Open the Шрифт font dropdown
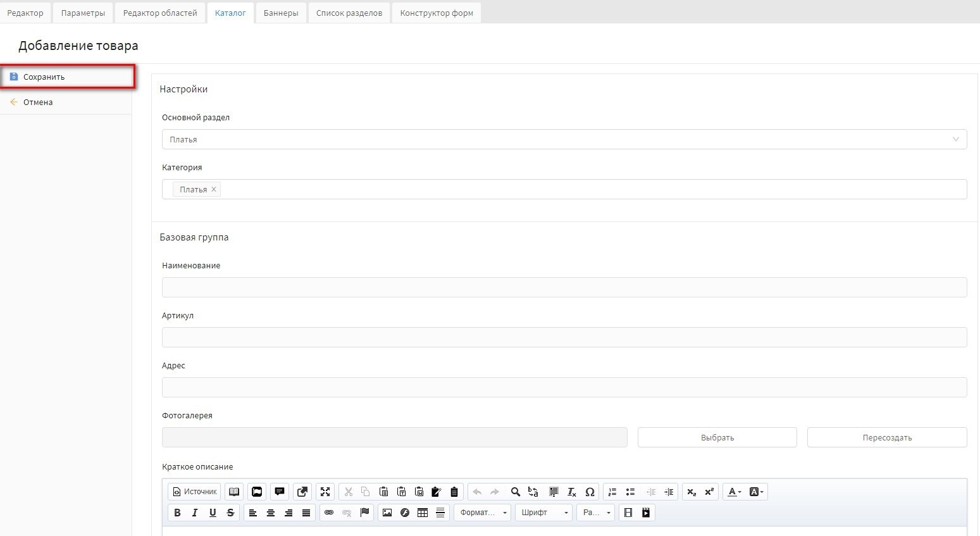The width and height of the screenshot is (980, 536). click(x=543, y=513)
